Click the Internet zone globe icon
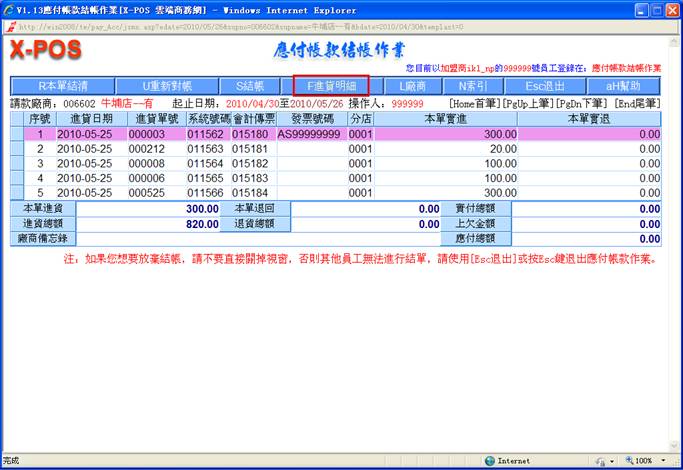 [x=490, y=461]
